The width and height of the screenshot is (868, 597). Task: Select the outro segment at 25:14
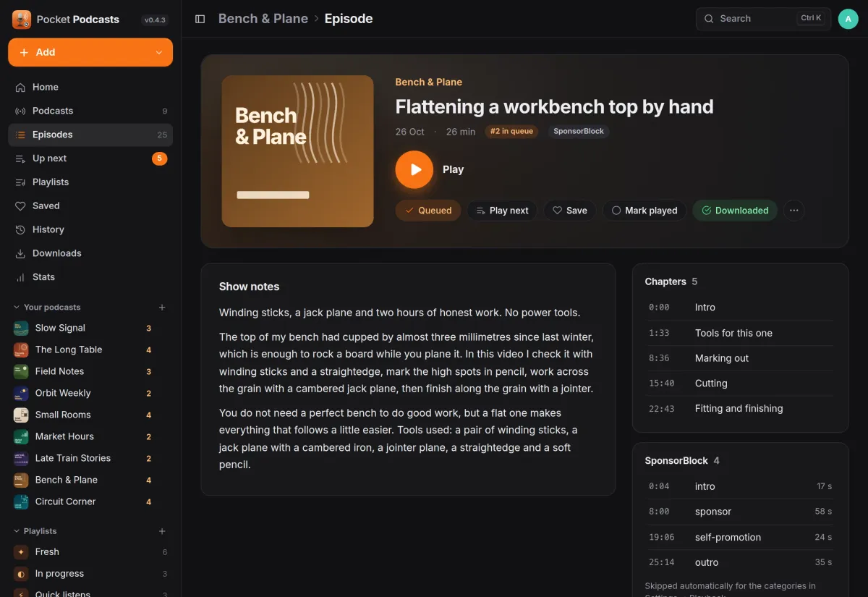(740, 562)
